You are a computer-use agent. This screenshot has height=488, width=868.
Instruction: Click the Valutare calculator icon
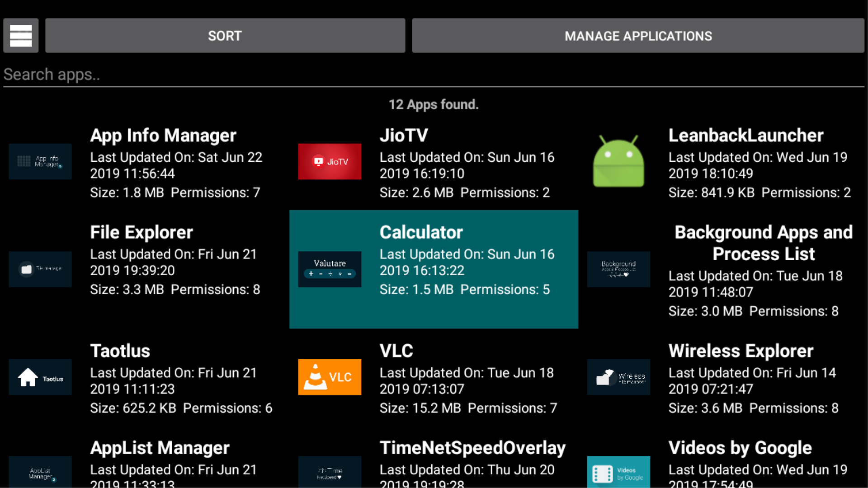[330, 269]
